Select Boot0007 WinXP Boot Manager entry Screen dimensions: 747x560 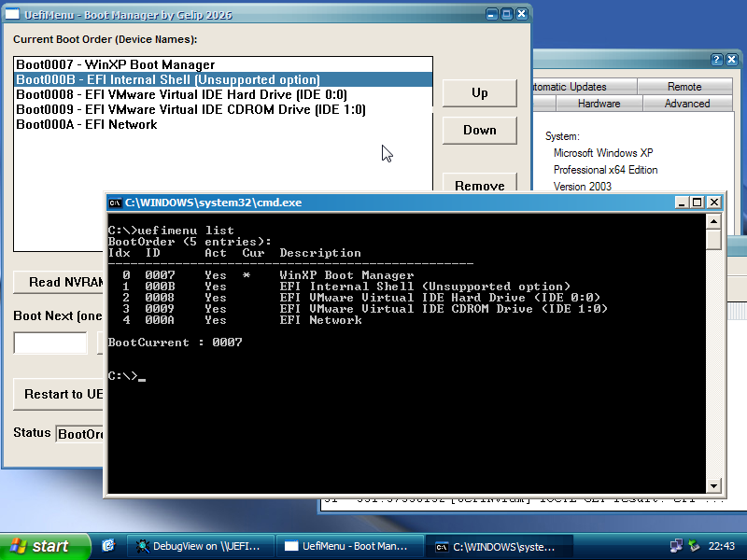[223, 64]
